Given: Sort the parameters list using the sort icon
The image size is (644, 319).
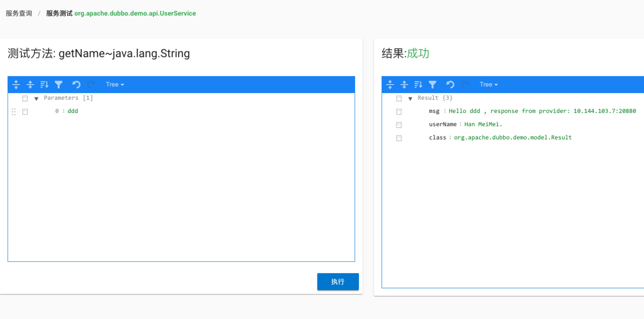Looking at the screenshot, I should tap(44, 84).
